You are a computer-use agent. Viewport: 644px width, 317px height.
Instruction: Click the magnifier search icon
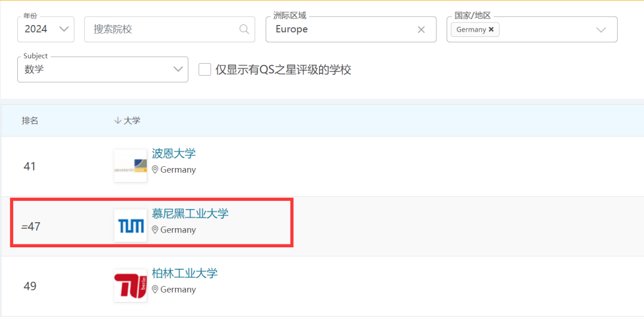point(244,29)
